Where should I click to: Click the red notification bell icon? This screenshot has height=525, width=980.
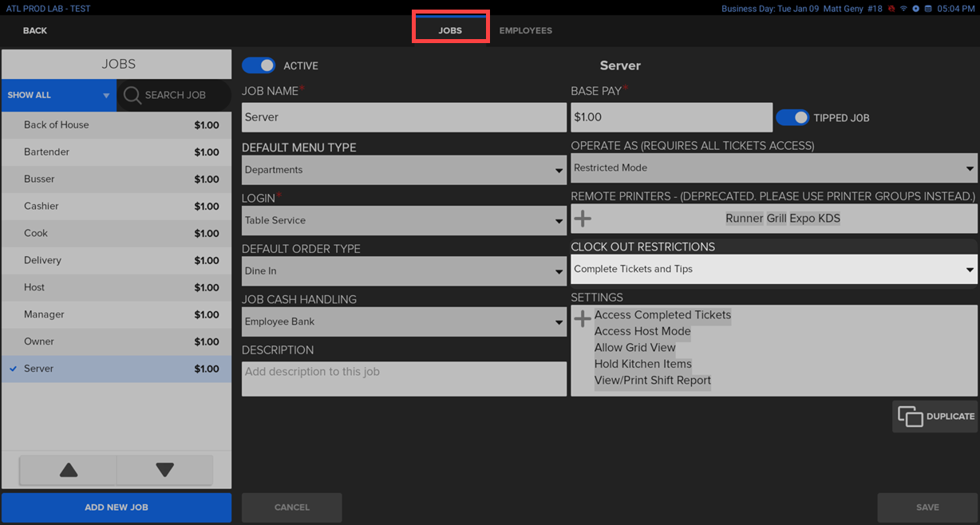[891, 8]
